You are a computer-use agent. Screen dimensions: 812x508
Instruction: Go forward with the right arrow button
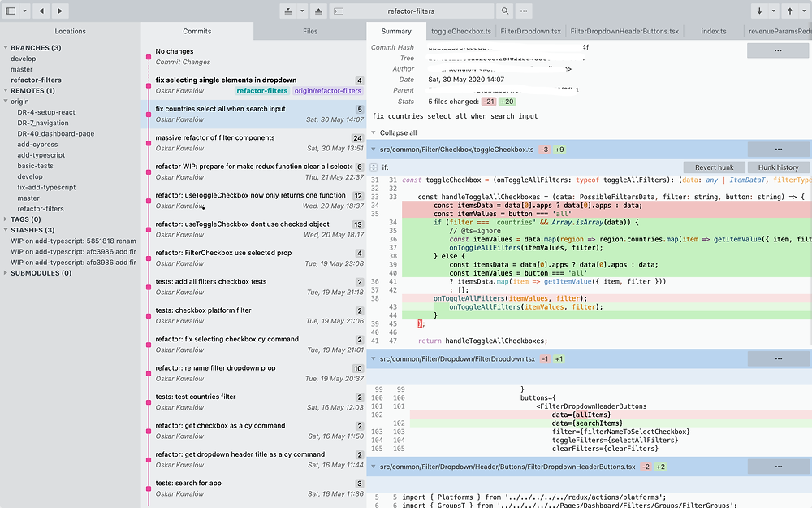tap(60, 11)
